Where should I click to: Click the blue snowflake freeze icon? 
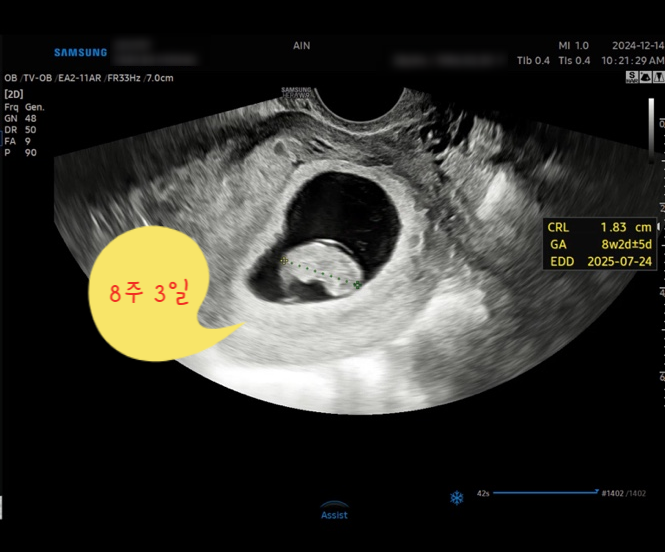[457, 498]
